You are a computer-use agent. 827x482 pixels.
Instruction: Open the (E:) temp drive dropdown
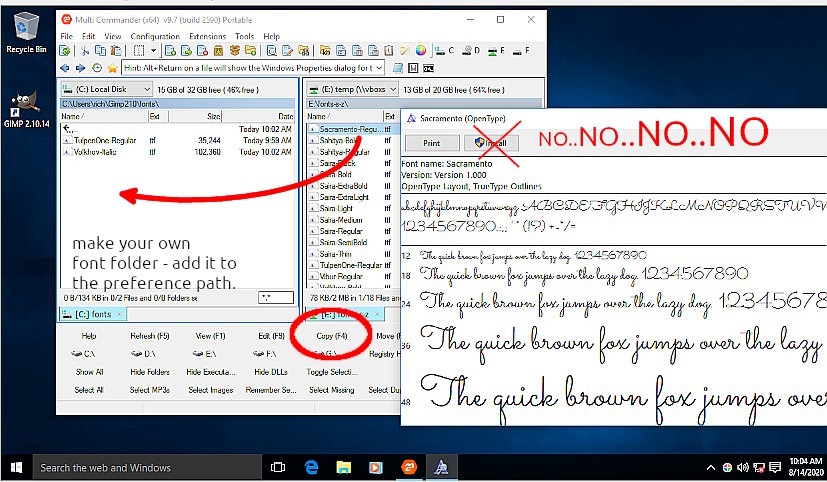352,90
